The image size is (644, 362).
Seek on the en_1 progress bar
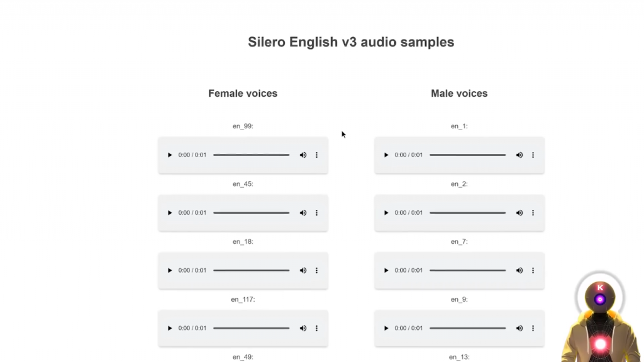[x=467, y=155]
